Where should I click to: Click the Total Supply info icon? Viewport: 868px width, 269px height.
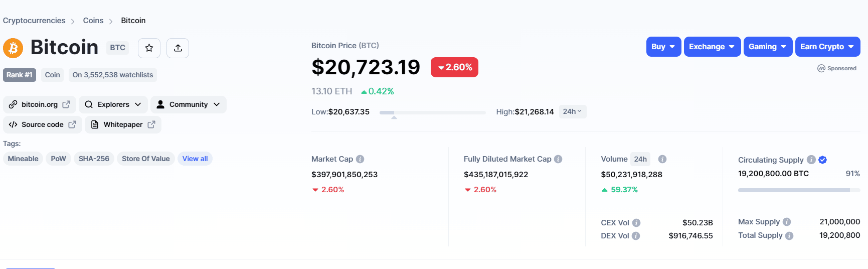789,235
